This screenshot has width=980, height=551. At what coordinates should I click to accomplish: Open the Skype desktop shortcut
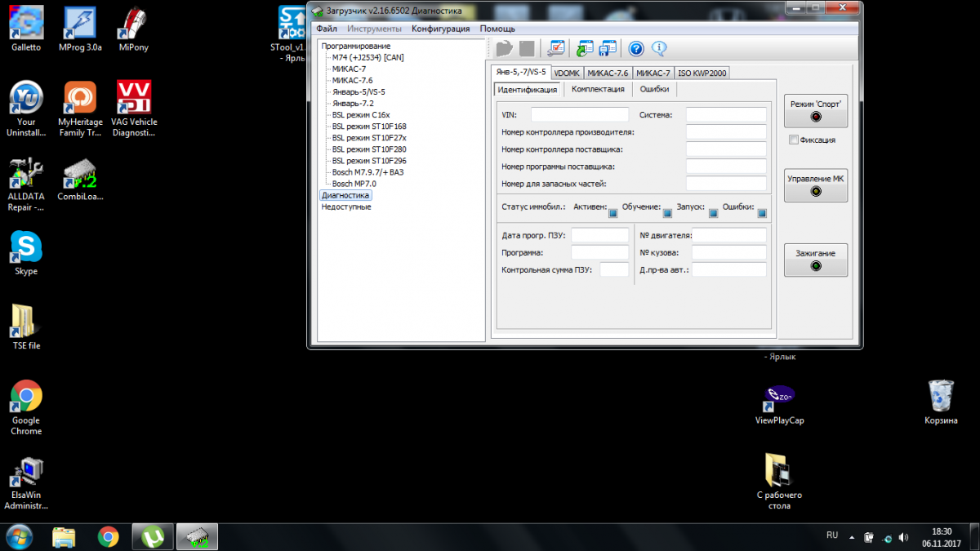[26, 254]
